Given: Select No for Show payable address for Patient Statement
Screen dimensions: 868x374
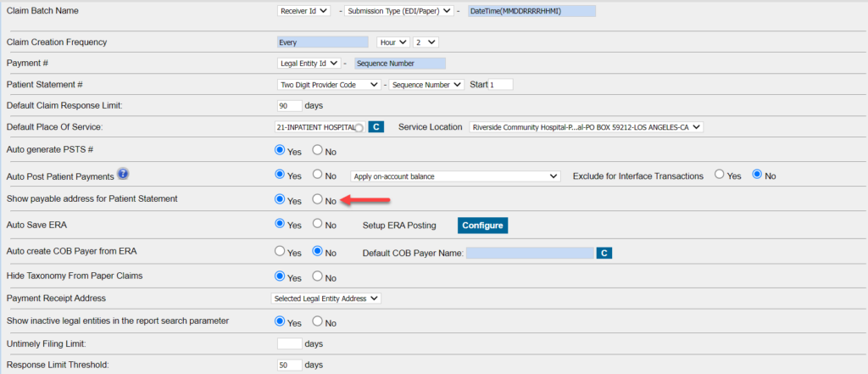Looking at the screenshot, I should (x=318, y=200).
